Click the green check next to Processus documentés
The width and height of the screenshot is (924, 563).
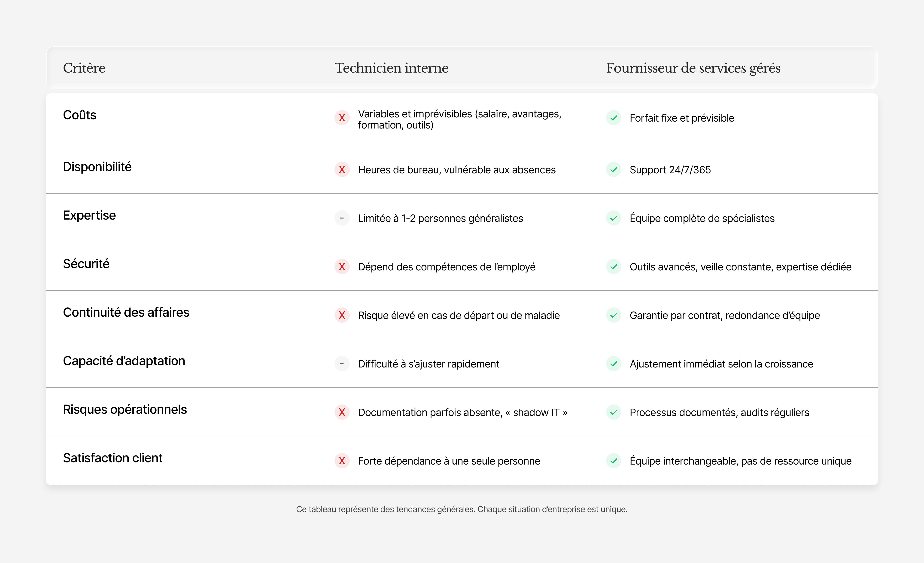pos(614,413)
